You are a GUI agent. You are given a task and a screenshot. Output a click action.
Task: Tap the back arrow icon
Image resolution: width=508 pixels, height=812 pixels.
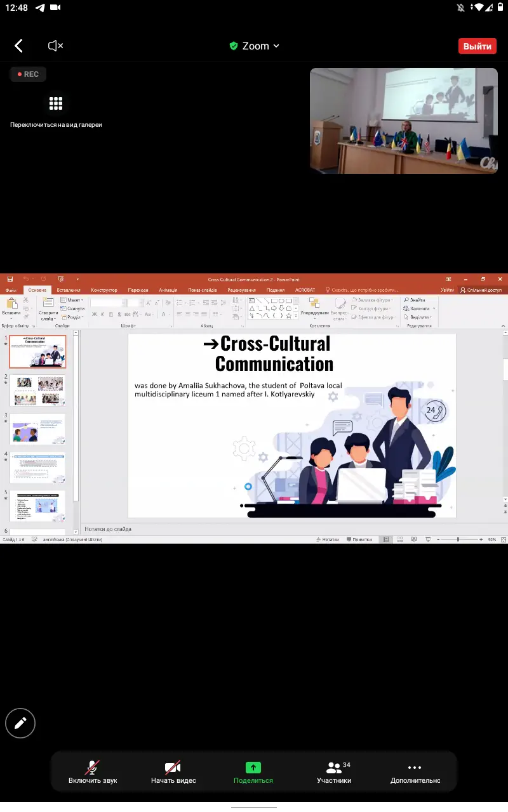(19, 46)
